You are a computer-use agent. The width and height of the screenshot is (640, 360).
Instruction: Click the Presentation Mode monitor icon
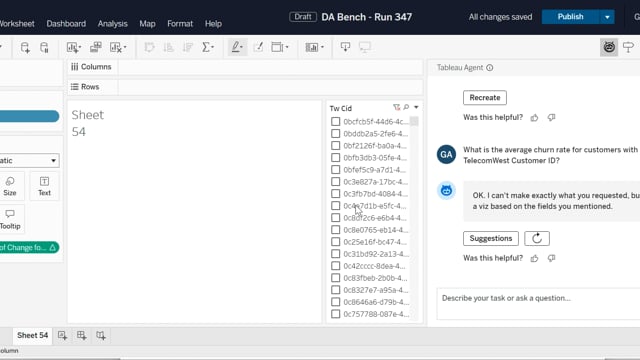pos(364,47)
